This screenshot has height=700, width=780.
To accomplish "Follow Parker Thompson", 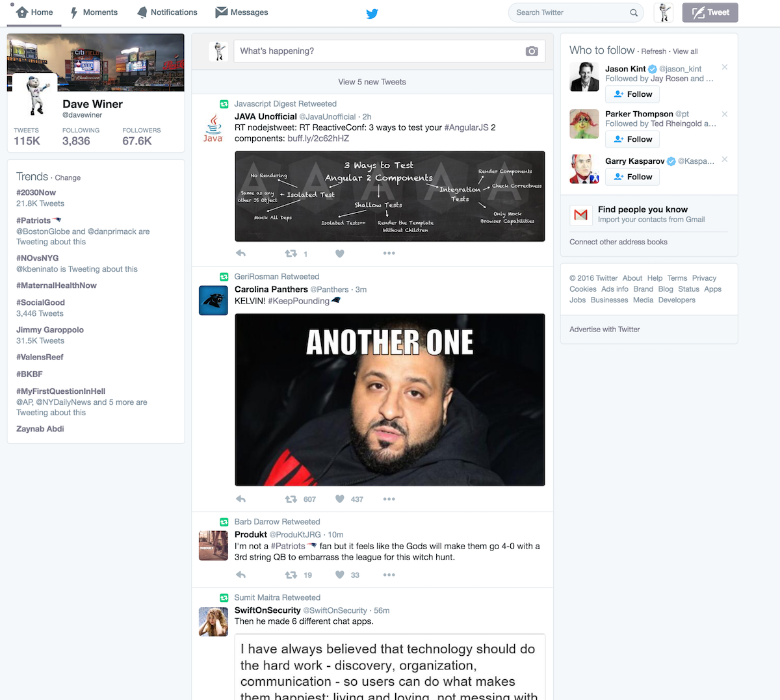I will (x=632, y=139).
